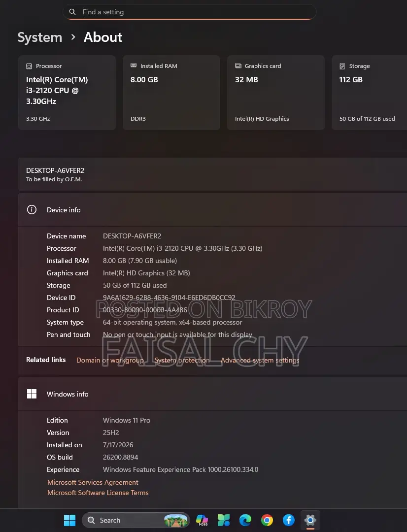Click the Device info circle icon
This screenshot has width=407, height=532.
point(32,210)
